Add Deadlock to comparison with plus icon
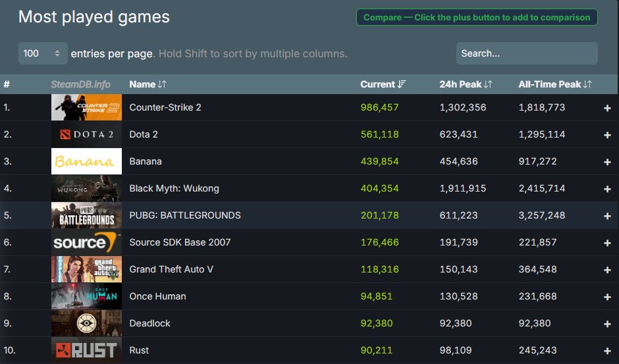The image size is (619, 364). (607, 324)
